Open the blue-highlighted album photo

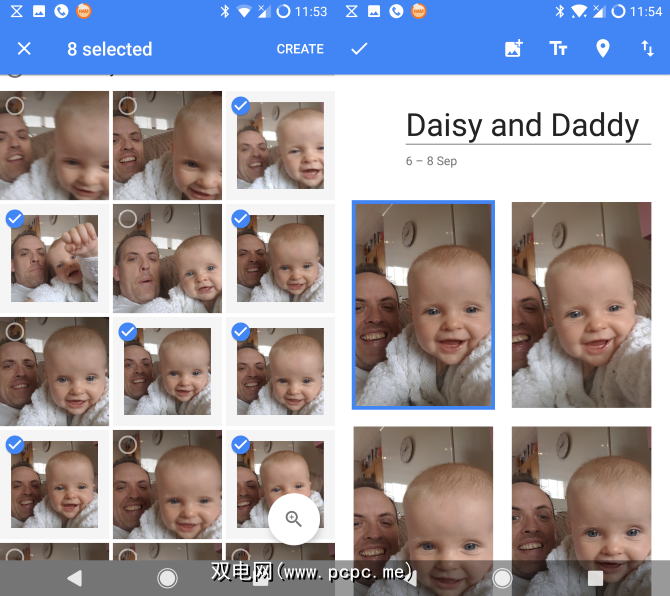(423, 305)
